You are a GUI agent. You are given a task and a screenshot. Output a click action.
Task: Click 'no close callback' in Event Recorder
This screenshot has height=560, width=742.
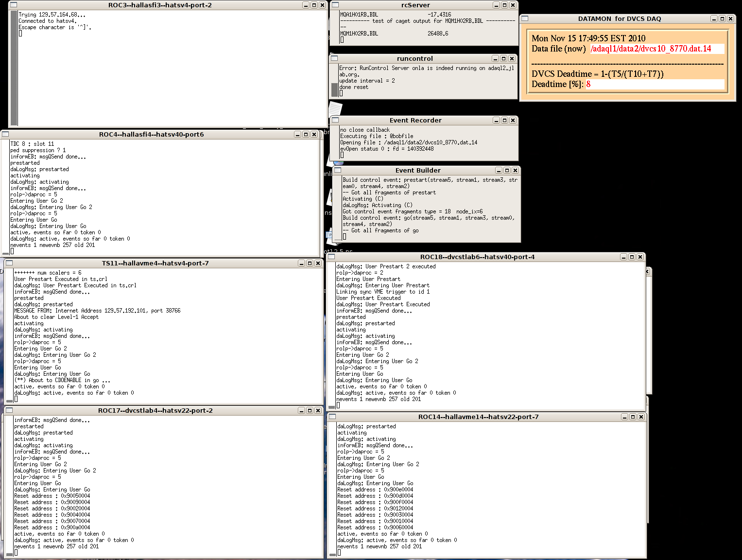tap(365, 130)
